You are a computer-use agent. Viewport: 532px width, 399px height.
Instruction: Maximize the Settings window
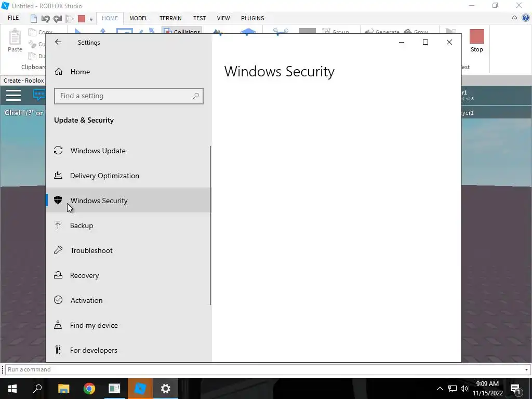(425, 42)
